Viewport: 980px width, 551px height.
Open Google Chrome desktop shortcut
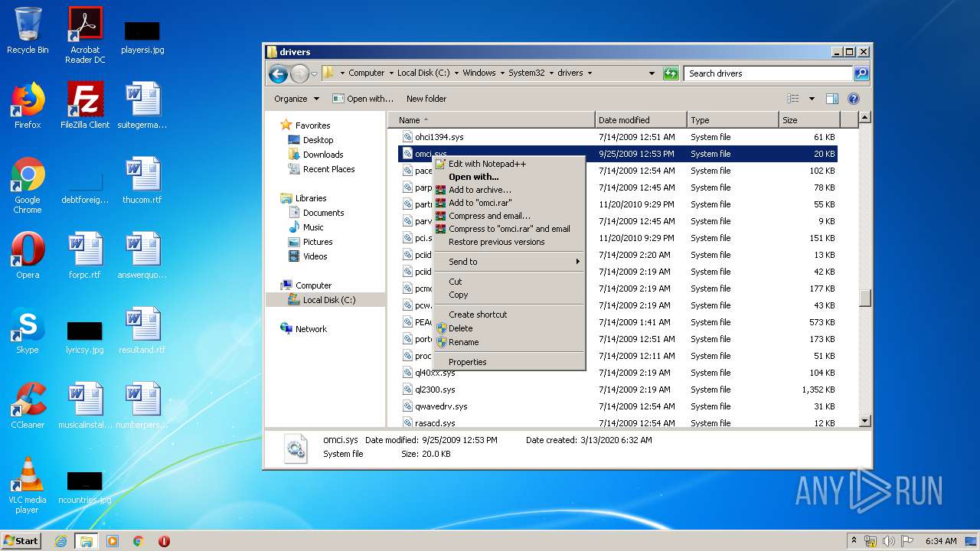pyautogui.click(x=28, y=185)
